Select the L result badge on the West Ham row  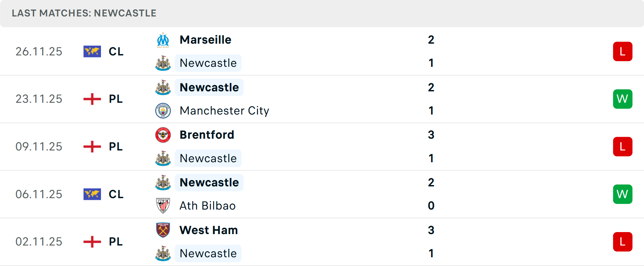(x=623, y=241)
